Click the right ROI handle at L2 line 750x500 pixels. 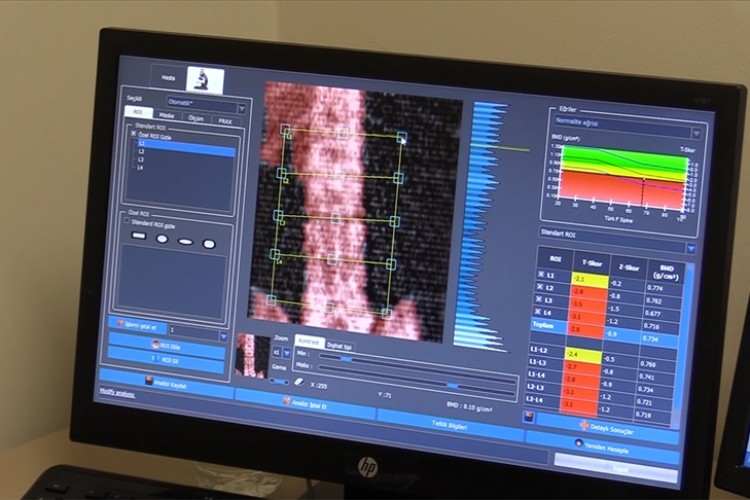coord(398,178)
